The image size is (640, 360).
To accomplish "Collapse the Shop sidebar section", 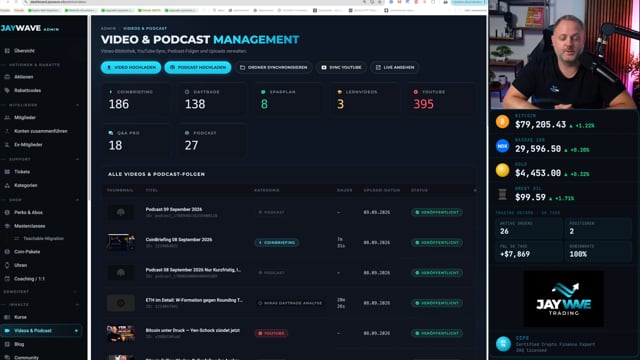I will (x=77, y=200).
